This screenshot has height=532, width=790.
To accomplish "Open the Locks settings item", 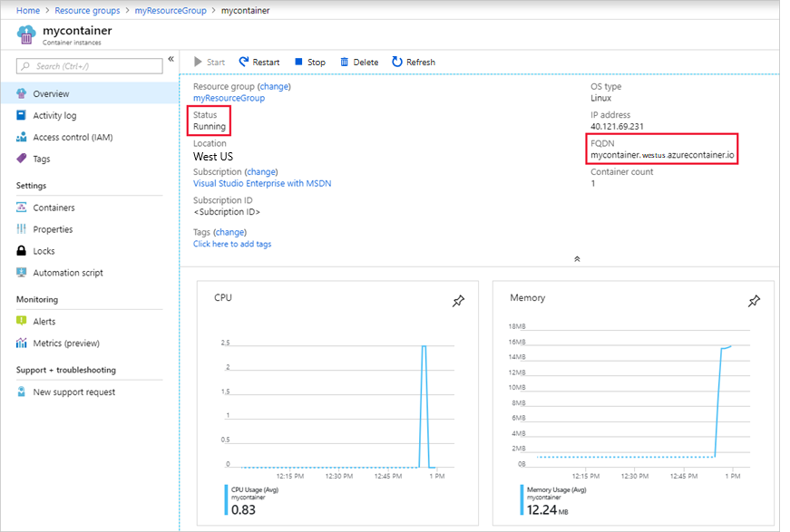I will click(44, 251).
